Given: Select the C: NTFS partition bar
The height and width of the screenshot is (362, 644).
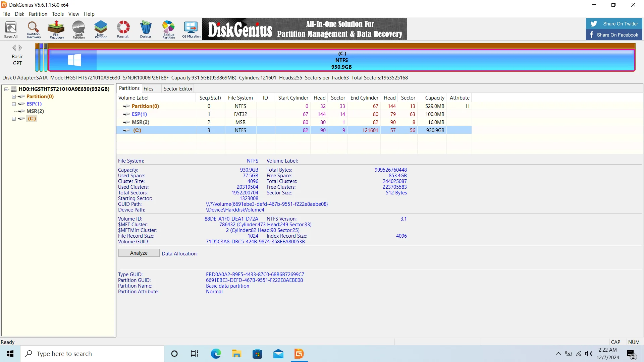Looking at the screenshot, I should pos(341,60).
